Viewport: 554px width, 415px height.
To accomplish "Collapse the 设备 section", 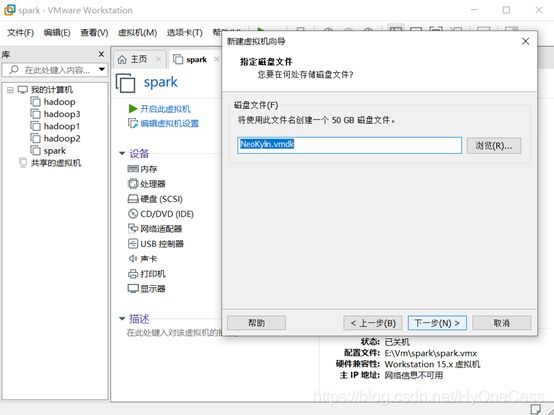I will click(x=122, y=153).
